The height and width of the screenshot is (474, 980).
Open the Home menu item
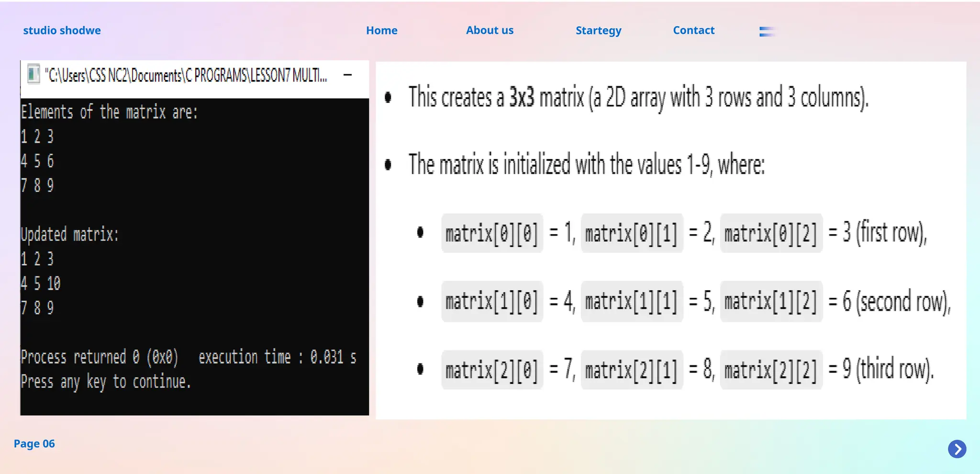[381, 31]
